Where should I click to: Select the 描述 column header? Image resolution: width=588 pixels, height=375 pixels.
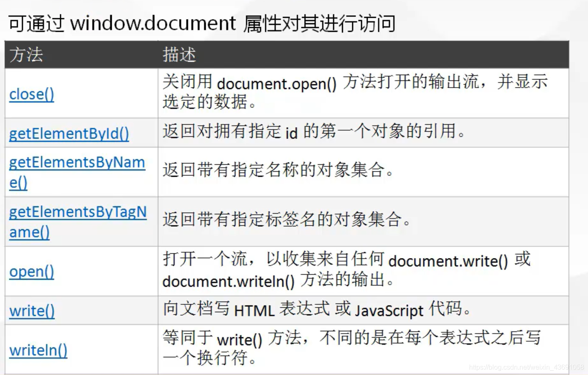point(179,55)
